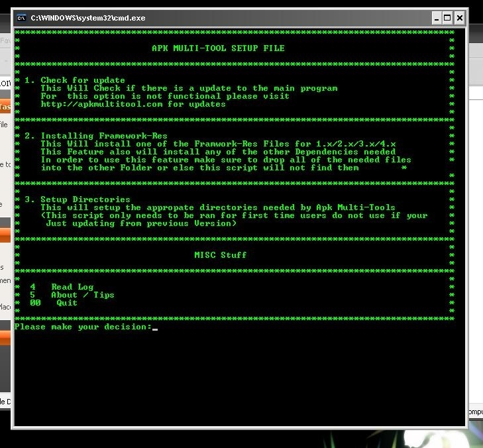
Task: Click the '4 Read Log' option text
Action: pyautogui.click(x=62, y=287)
